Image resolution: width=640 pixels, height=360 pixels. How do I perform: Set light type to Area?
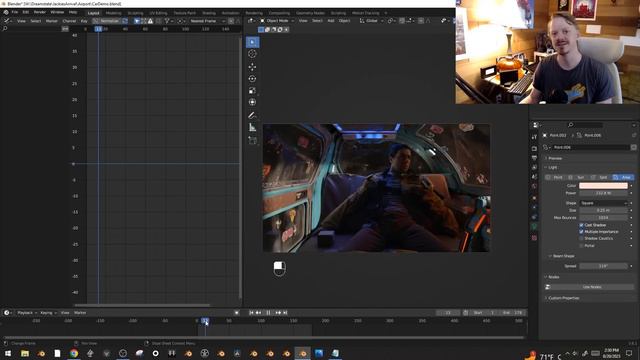click(623, 177)
